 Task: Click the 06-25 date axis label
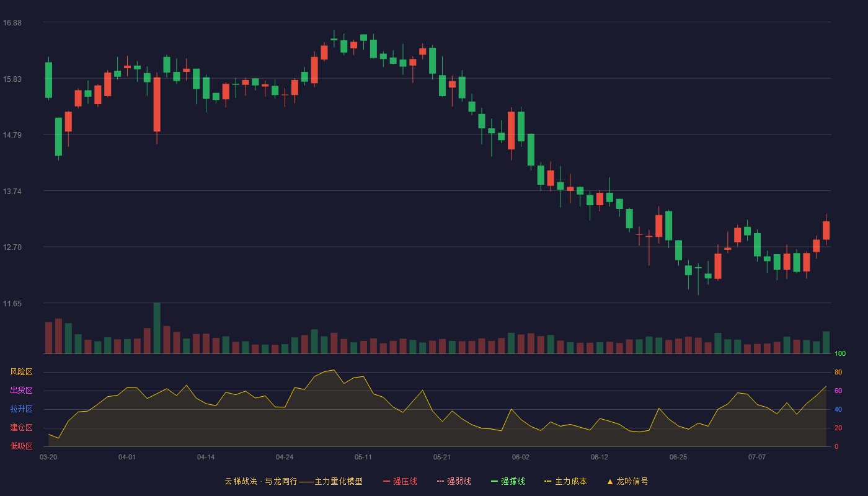[x=678, y=457]
